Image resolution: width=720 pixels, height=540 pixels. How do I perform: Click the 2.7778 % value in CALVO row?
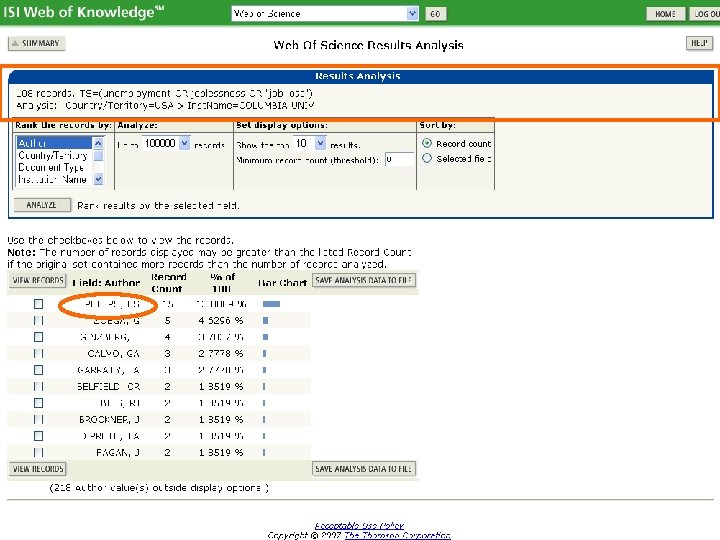(x=221, y=354)
